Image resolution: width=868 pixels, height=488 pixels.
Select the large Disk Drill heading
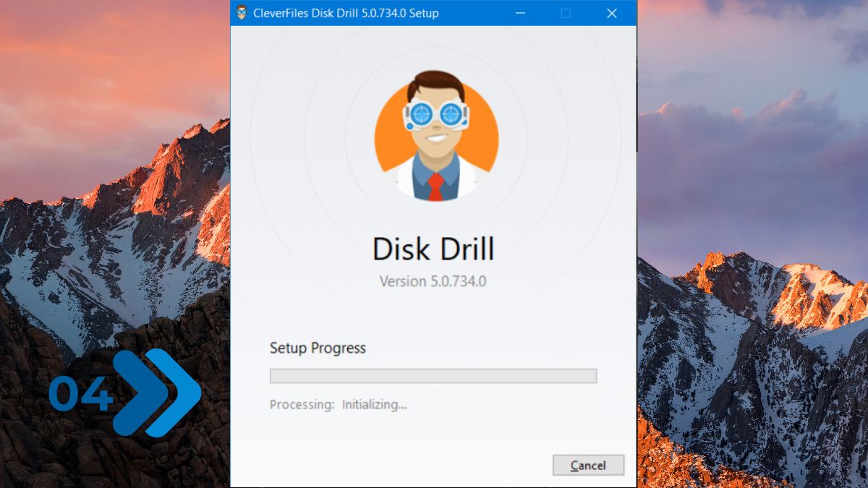433,249
